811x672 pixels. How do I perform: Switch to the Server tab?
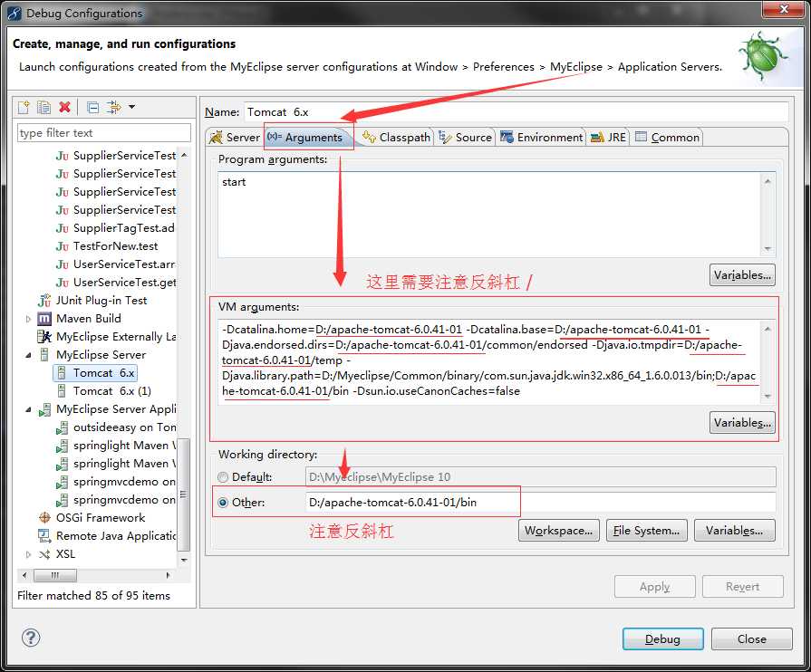pyautogui.click(x=235, y=137)
